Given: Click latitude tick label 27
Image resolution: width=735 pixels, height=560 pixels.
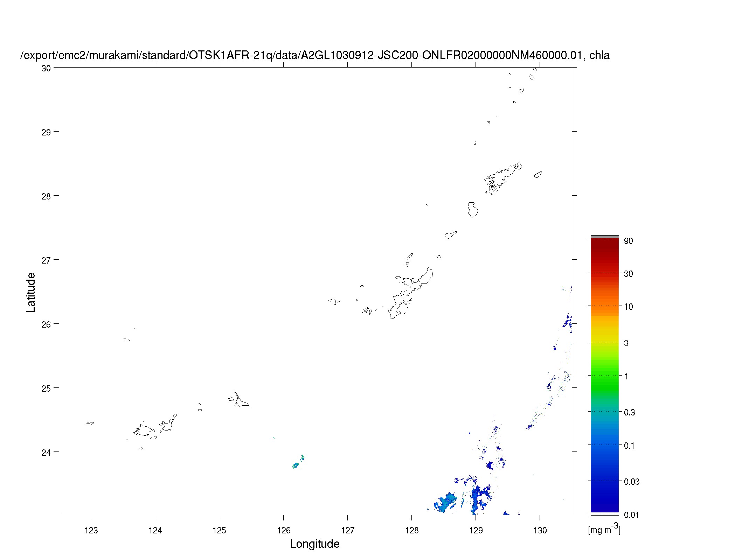Looking at the screenshot, I should tap(46, 260).
